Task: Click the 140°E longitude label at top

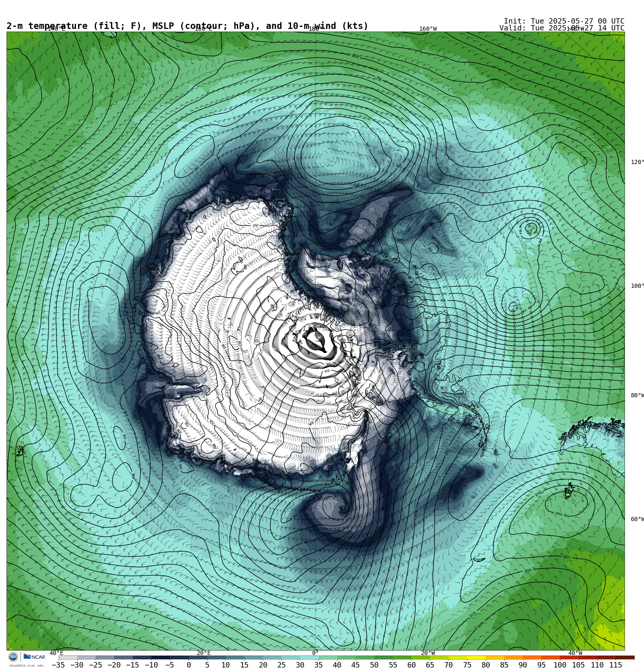Action: click(56, 29)
